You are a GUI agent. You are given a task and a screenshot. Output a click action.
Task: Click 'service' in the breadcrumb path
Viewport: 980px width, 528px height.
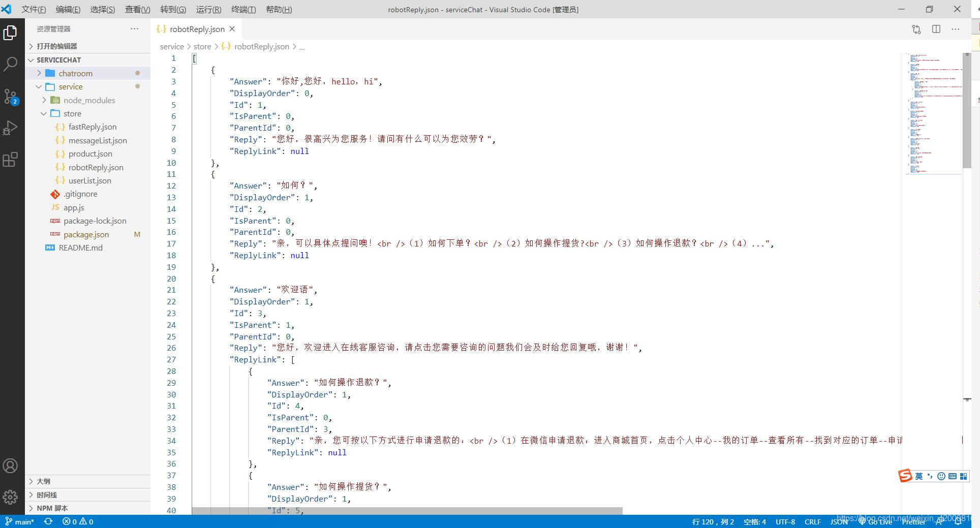point(172,46)
